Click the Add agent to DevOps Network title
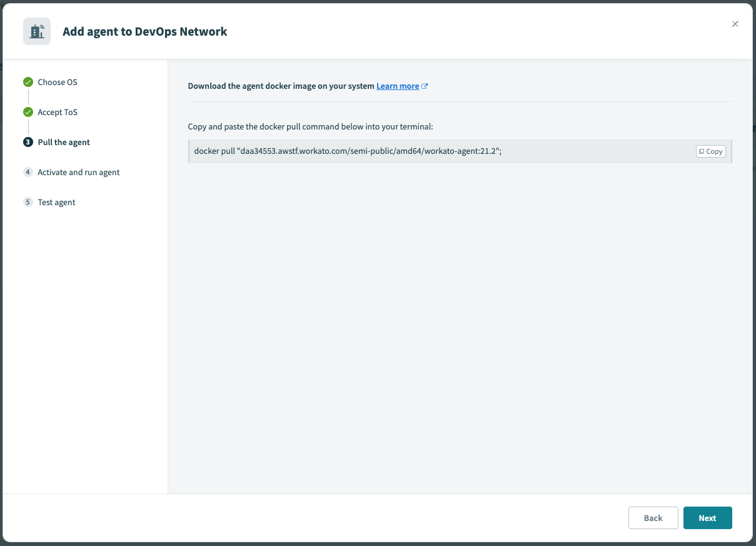The height and width of the screenshot is (546, 756). tap(145, 31)
